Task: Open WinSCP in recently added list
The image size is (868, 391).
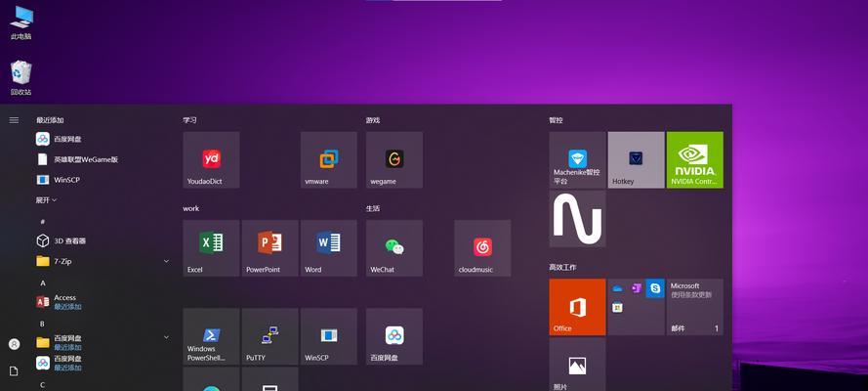Action: (x=103, y=180)
